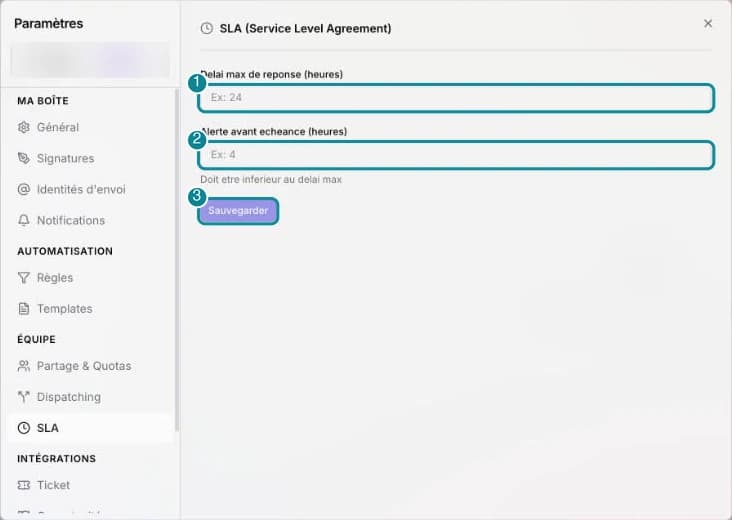The image size is (732, 520).
Task: Click the bell icon beside Notifications
Action: click(23, 220)
